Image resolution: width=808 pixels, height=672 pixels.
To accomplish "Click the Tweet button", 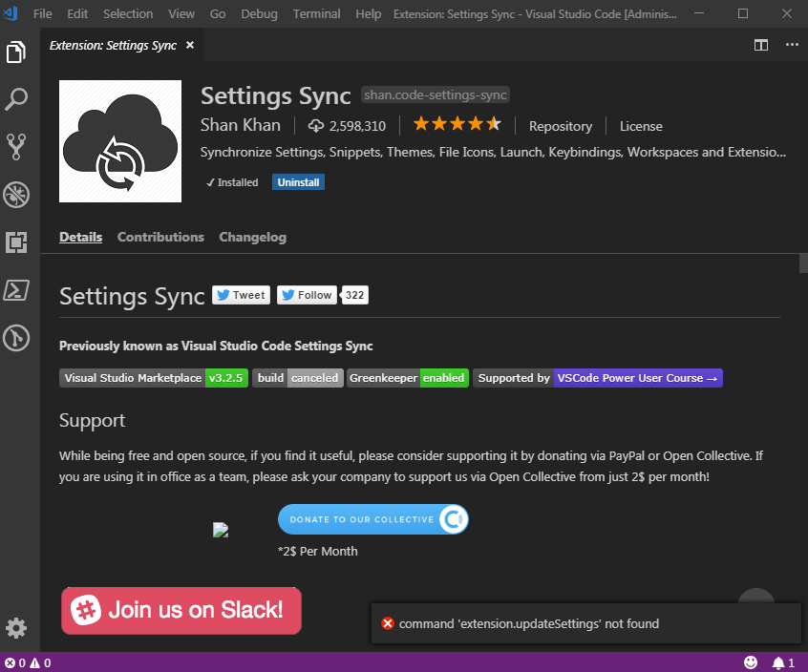I will pos(241,295).
